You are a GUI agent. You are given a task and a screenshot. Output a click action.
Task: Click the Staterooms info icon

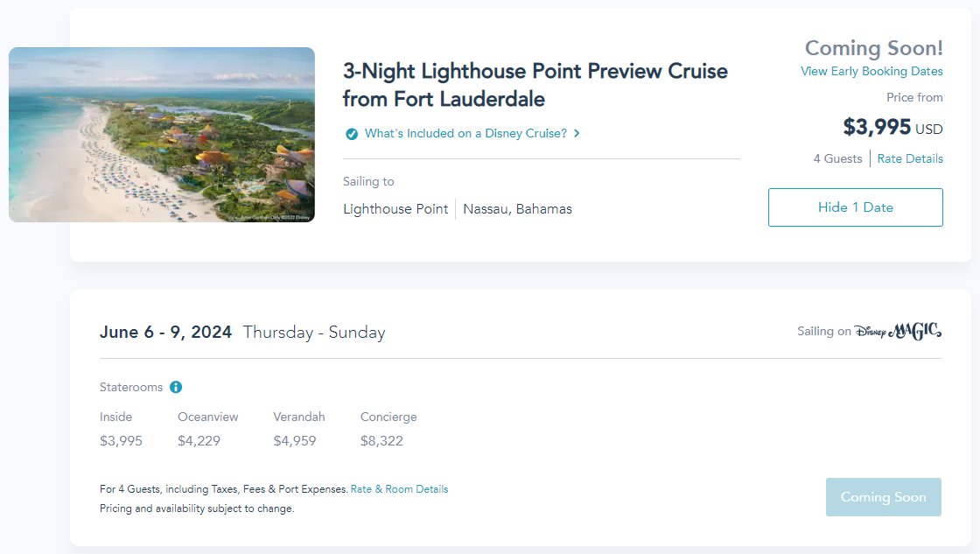(176, 387)
